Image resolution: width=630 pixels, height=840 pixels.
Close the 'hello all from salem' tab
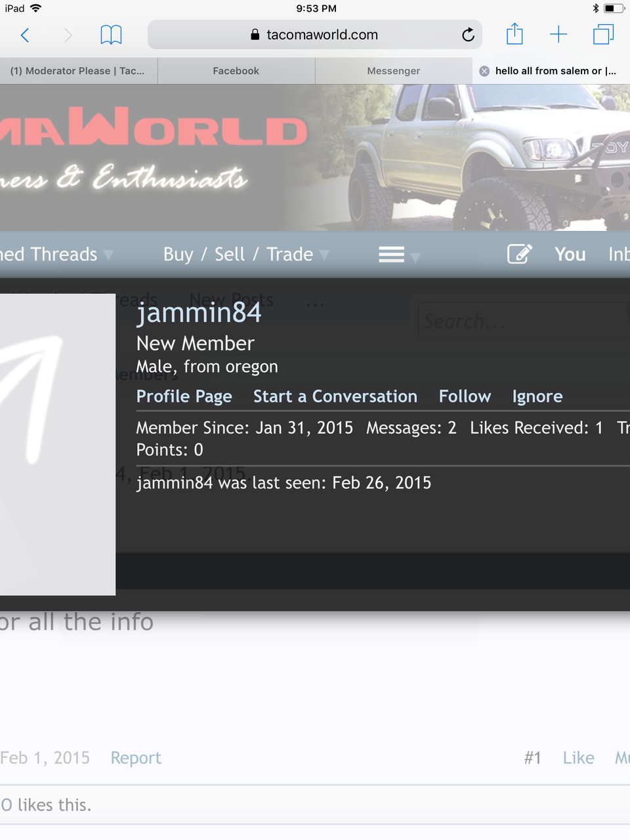484,71
